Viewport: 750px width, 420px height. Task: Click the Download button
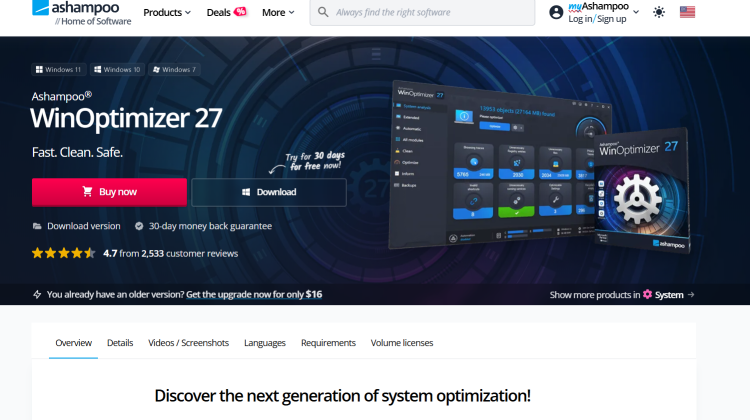tap(269, 192)
